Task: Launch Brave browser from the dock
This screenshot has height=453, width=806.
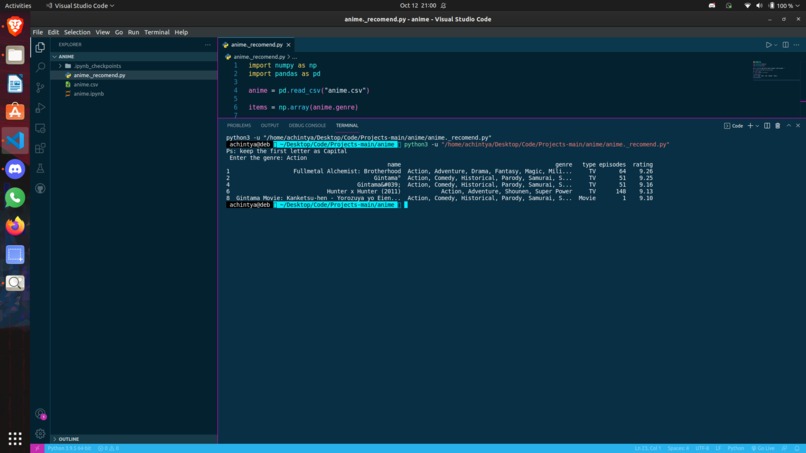Action: coord(15,26)
